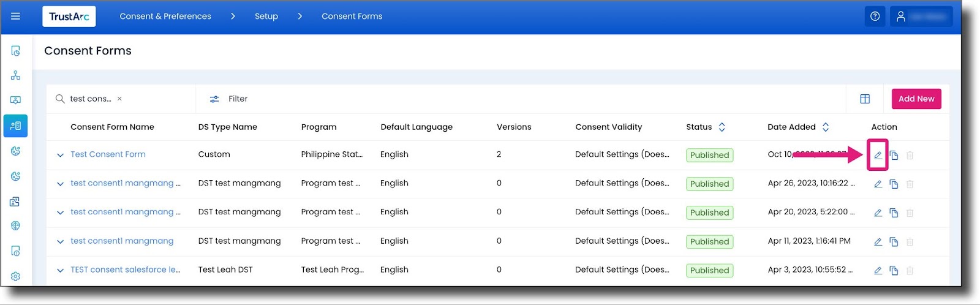Click the Default Language column header
This screenshot has width=980, height=305.
click(x=417, y=127)
